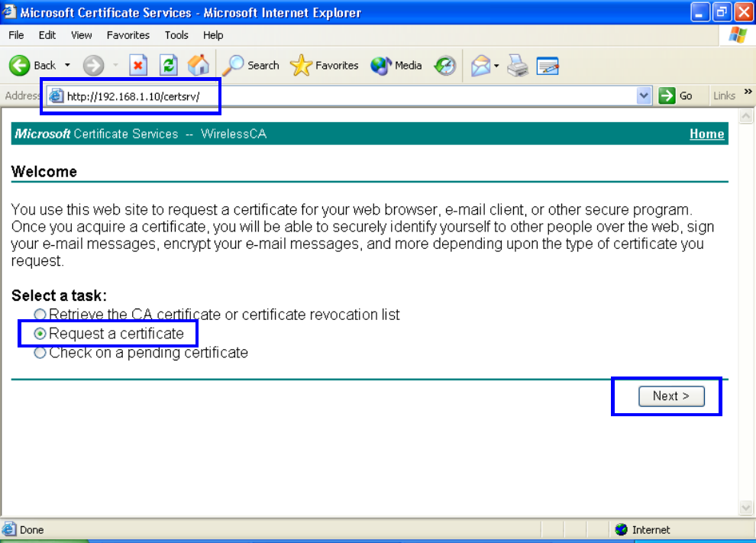Go to the Home page icon
Viewport: 756px width, 543px height.
[198, 65]
